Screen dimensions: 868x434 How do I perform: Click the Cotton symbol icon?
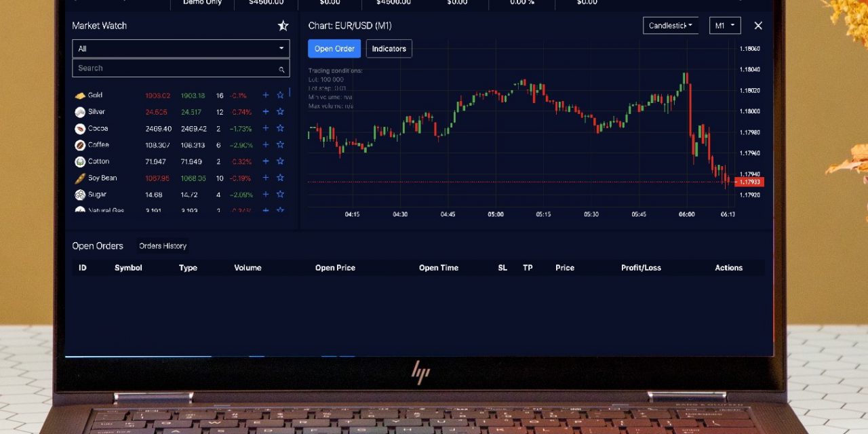[x=80, y=161]
